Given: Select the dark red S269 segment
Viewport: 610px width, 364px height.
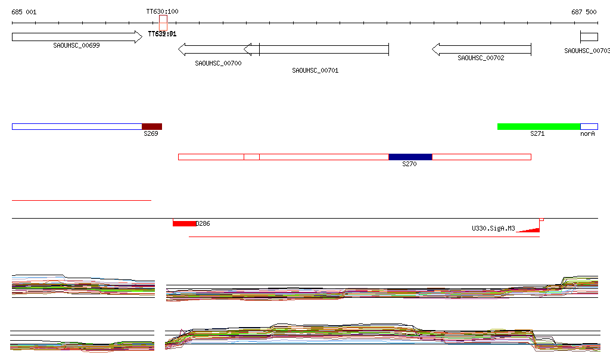Looking at the screenshot, I should [x=152, y=126].
